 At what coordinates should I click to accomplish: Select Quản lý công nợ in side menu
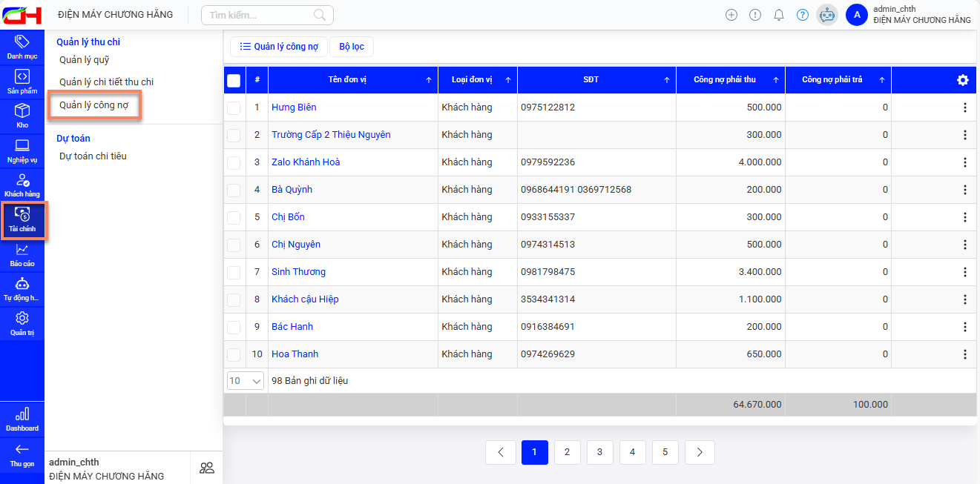94,105
